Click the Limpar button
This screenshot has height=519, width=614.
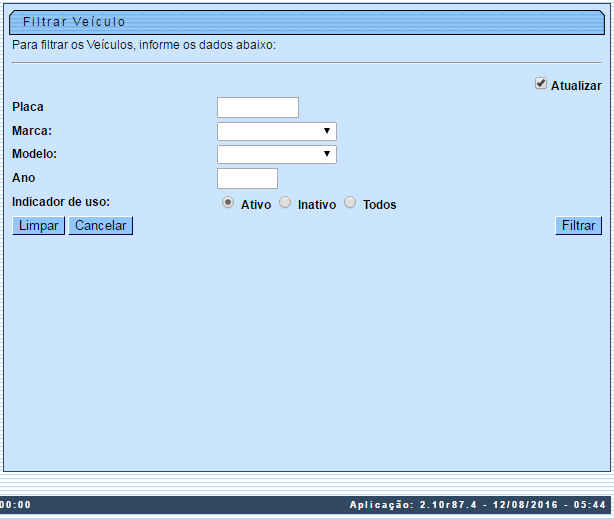click(x=38, y=226)
